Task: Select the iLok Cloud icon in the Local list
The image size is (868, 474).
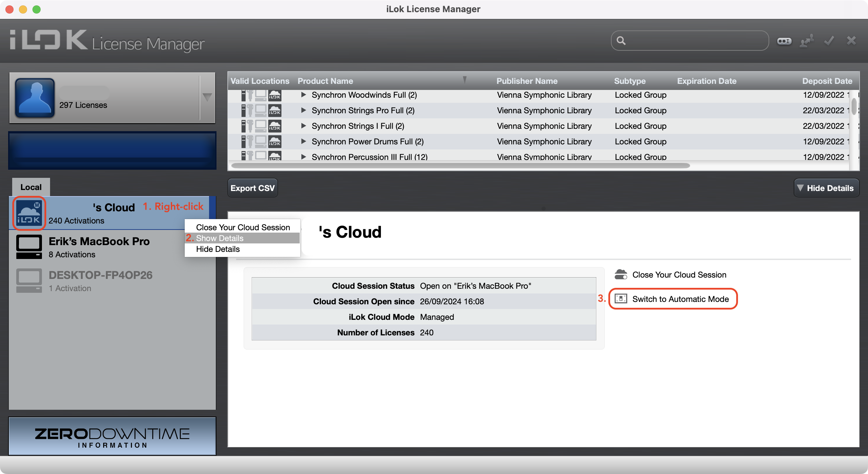Action: pyautogui.click(x=29, y=213)
